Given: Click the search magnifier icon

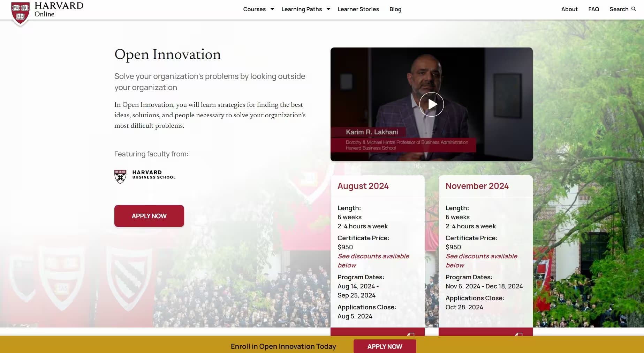Looking at the screenshot, I should click(x=634, y=9).
